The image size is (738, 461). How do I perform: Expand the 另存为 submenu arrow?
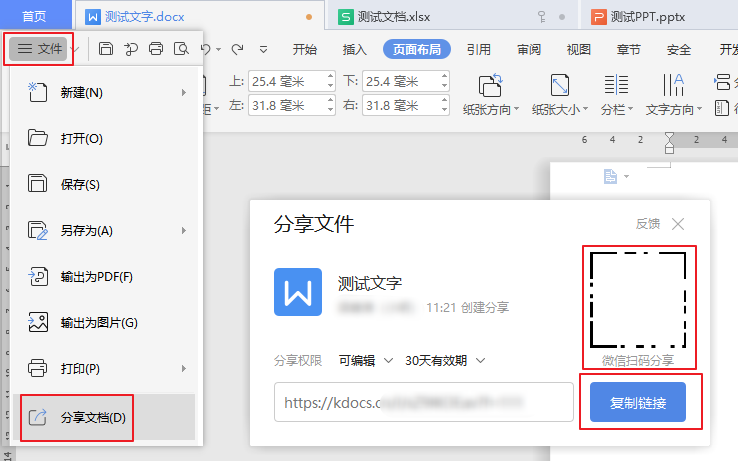(x=184, y=230)
